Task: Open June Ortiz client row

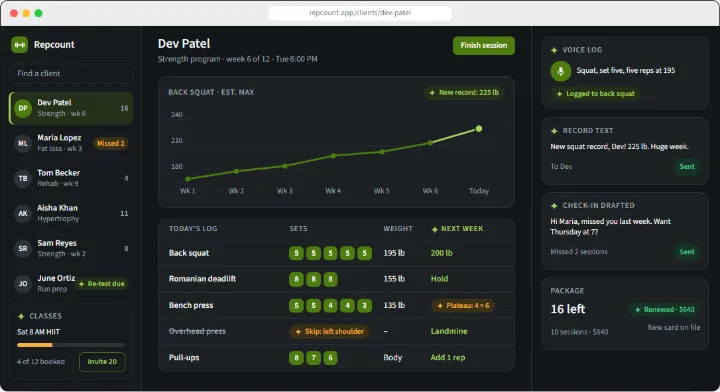Action: coord(71,284)
